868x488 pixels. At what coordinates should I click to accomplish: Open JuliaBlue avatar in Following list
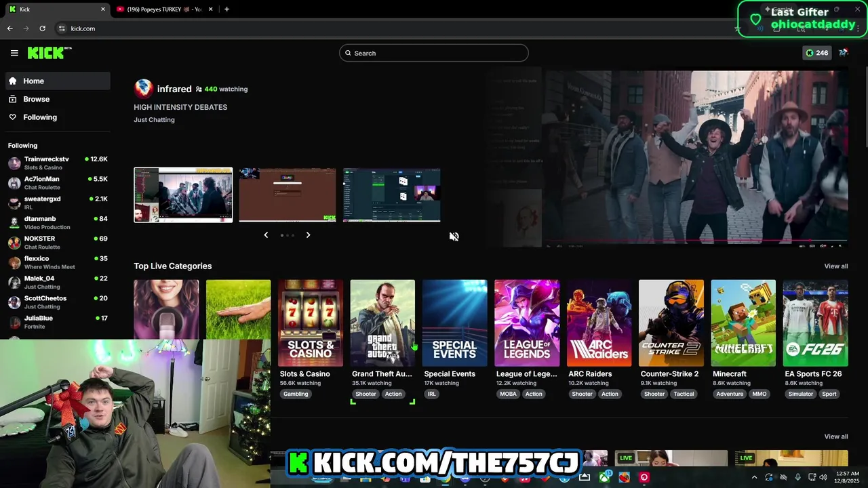(14, 322)
